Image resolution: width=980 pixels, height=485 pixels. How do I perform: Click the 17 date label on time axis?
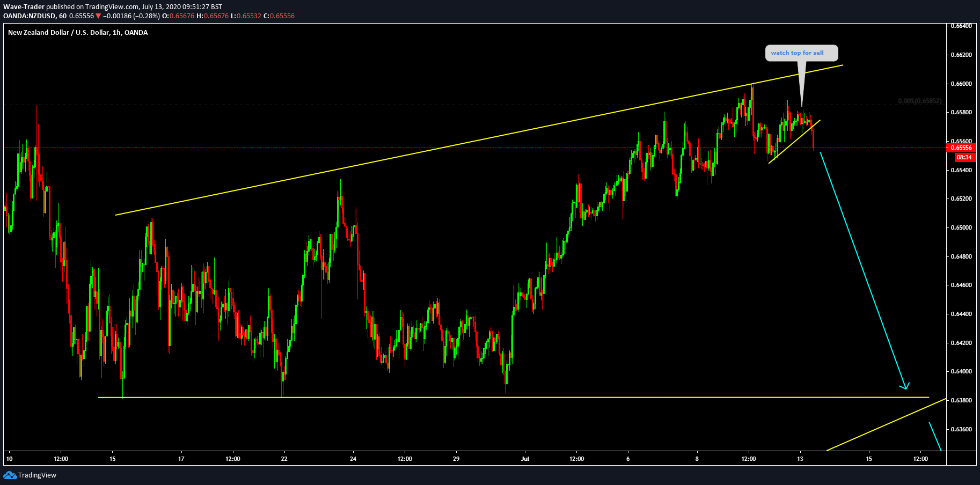[181, 459]
